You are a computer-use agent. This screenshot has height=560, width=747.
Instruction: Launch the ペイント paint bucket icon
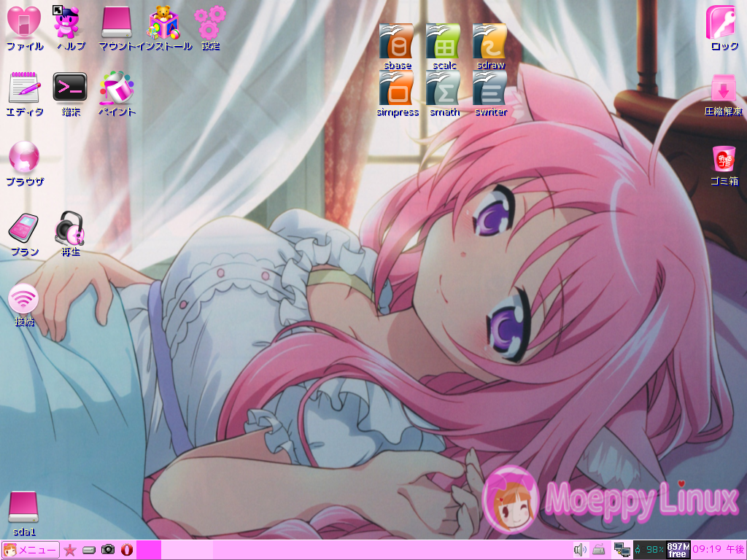(117, 88)
